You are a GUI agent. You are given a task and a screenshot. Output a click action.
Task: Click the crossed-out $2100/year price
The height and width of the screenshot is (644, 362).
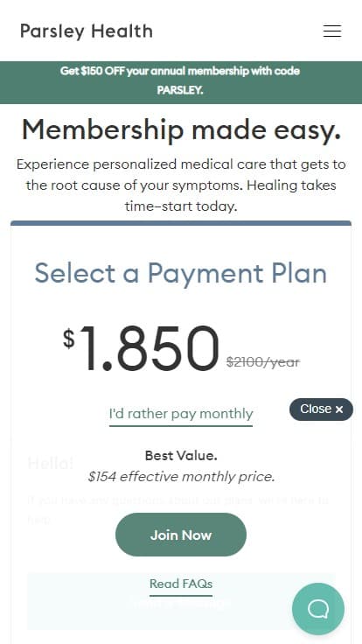pyautogui.click(x=263, y=362)
